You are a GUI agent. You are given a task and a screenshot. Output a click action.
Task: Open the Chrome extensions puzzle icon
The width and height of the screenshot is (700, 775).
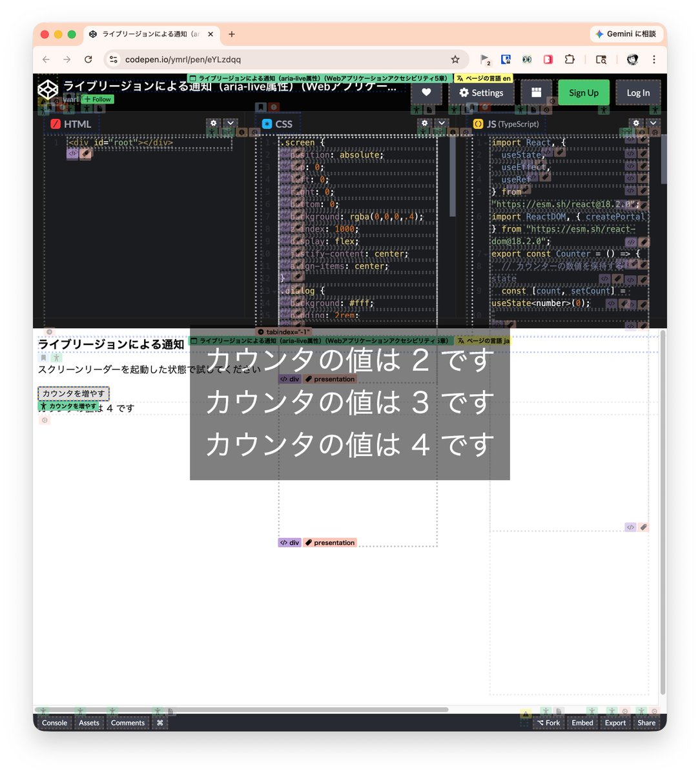click(570, 59)
